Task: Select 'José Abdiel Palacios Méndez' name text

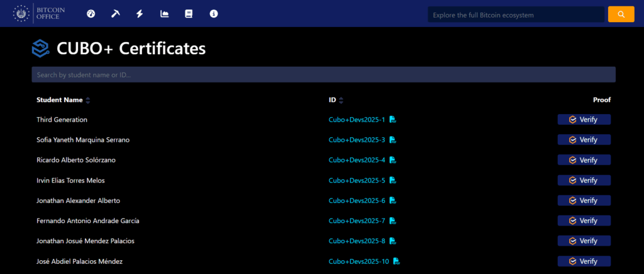Action: click(x=79, y=261)
